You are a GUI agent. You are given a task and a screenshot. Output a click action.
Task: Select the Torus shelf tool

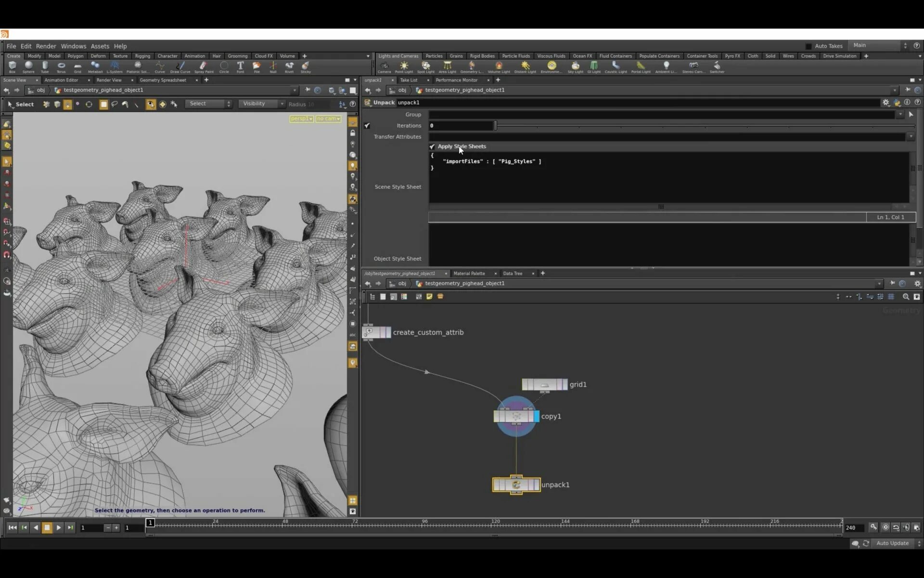click(61, 66)
